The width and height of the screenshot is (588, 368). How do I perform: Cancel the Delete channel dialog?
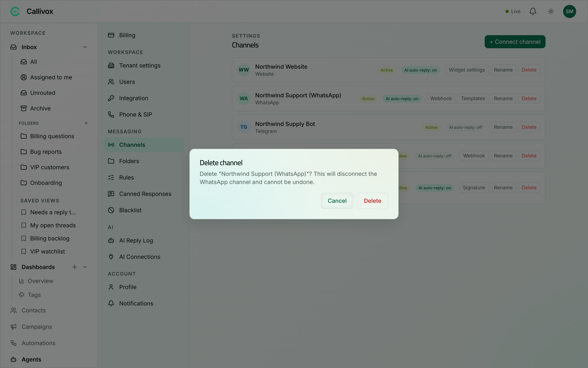(337, 201)
